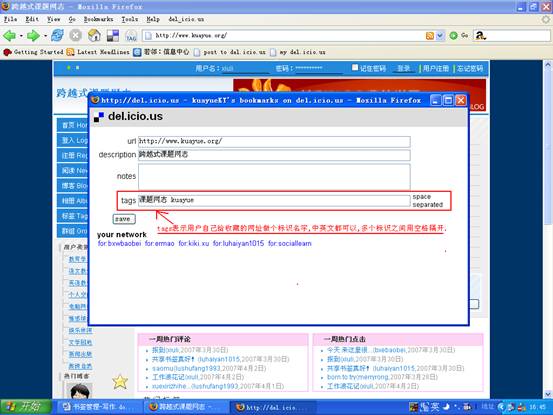Click the yellow star icon on page
The image size is (553, 415).
tap(120, 382)
